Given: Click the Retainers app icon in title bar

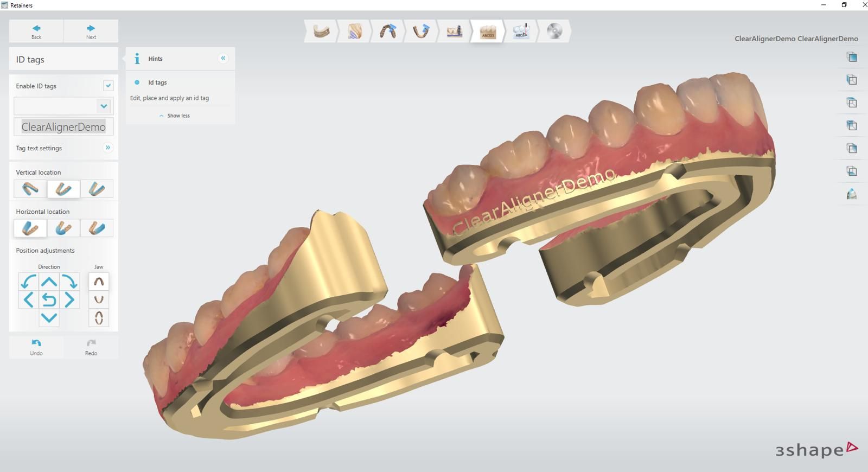Looking at the screenshot, I should point(5,5).
